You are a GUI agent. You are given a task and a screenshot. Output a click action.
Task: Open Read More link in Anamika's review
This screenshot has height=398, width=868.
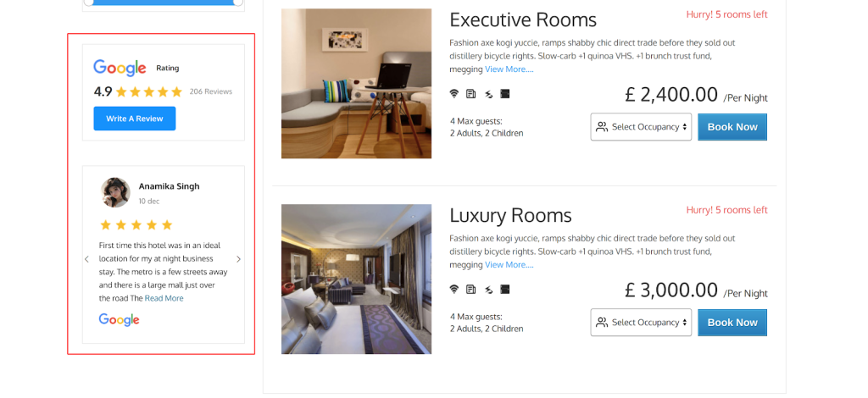(164, 298)
